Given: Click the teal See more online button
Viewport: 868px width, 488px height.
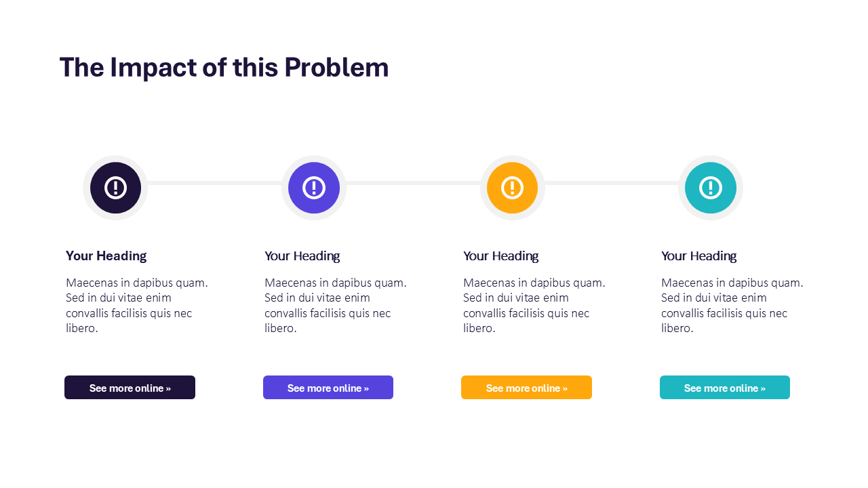Looking at the screenshot, I should [724, 388].
